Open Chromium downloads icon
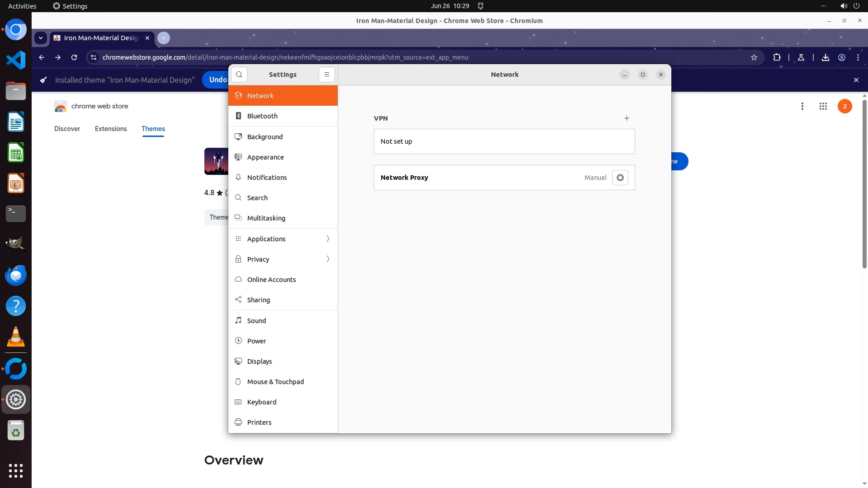This screenshot has height=488, width=868. pos(825,57)
